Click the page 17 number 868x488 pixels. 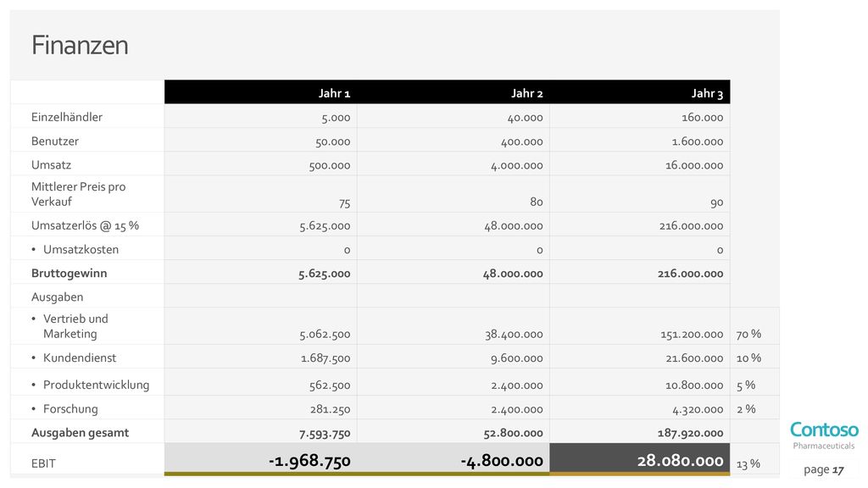click(824, 469)
